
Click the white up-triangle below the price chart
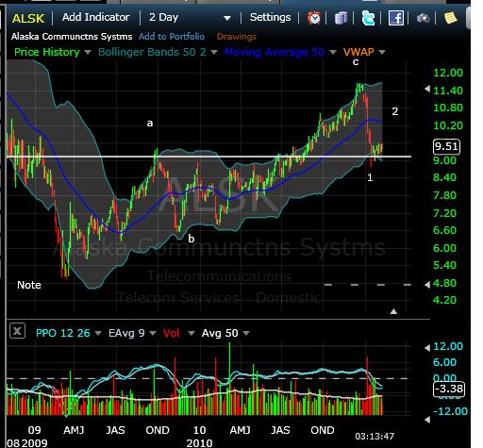[x=393, y=311]
